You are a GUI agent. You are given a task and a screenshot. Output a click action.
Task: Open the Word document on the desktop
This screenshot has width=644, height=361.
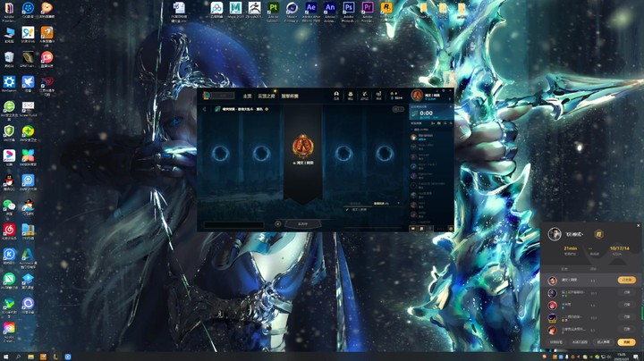click(x=179, y=11)
